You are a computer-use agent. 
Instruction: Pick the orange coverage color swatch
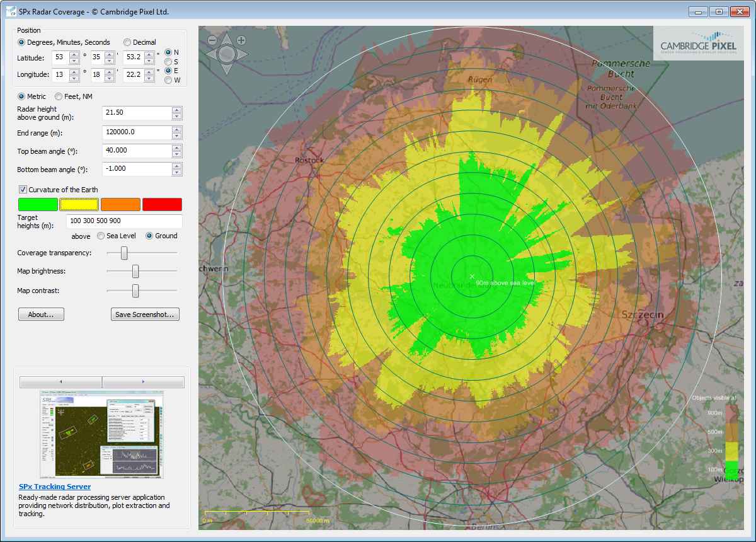click(x=120, y=204)
